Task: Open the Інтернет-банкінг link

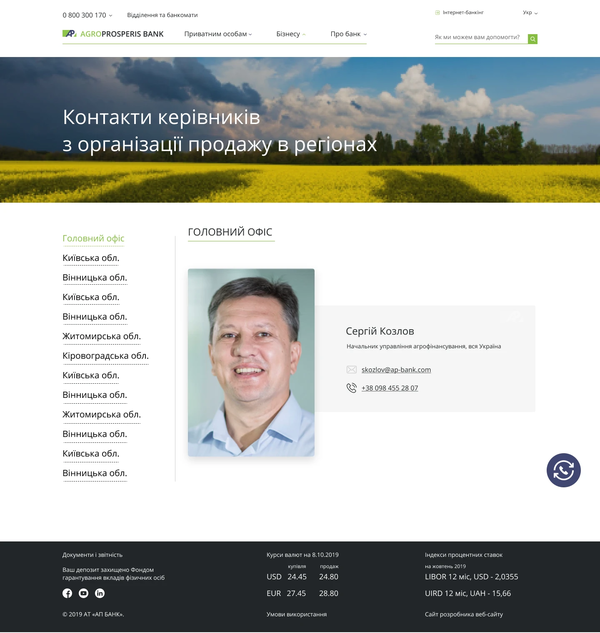Action: click(x=462, y=13)
